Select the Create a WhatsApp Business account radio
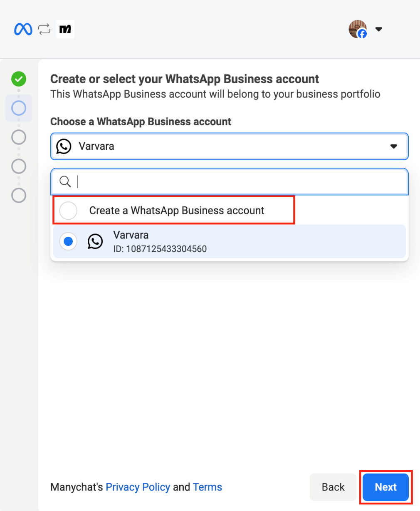Viewport: 420px width, 511px height. point(68,211)
